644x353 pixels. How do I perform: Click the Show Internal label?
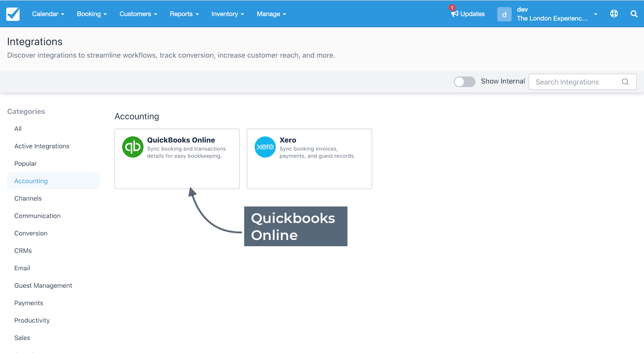[503, 81]
